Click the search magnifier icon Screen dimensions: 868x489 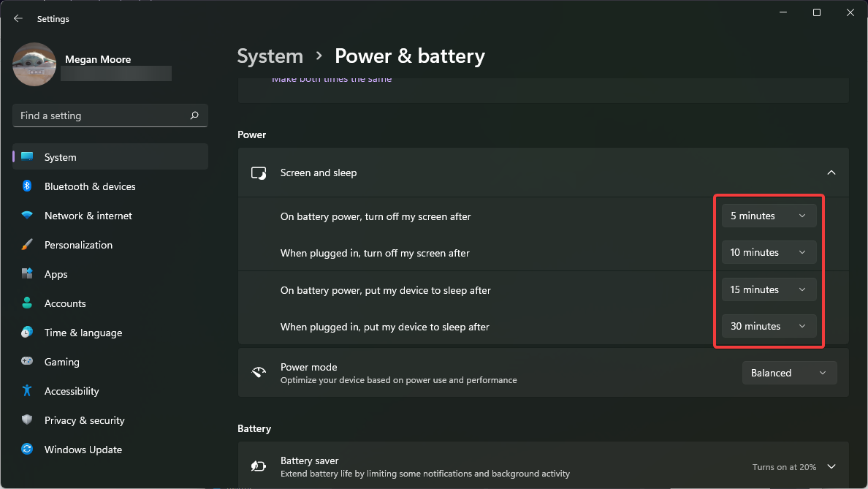point(194,115)
